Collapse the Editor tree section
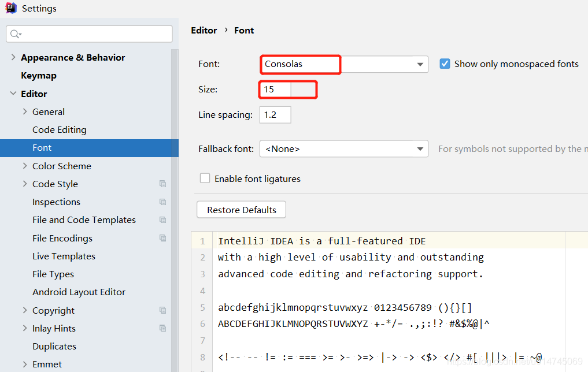This screenshot has height=372, width=588. (13, 93)
